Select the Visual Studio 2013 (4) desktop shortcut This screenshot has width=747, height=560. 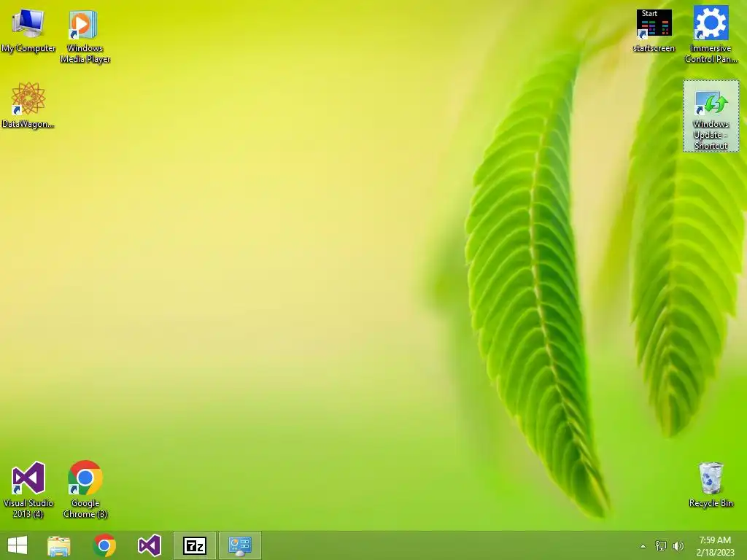(28, 489)
